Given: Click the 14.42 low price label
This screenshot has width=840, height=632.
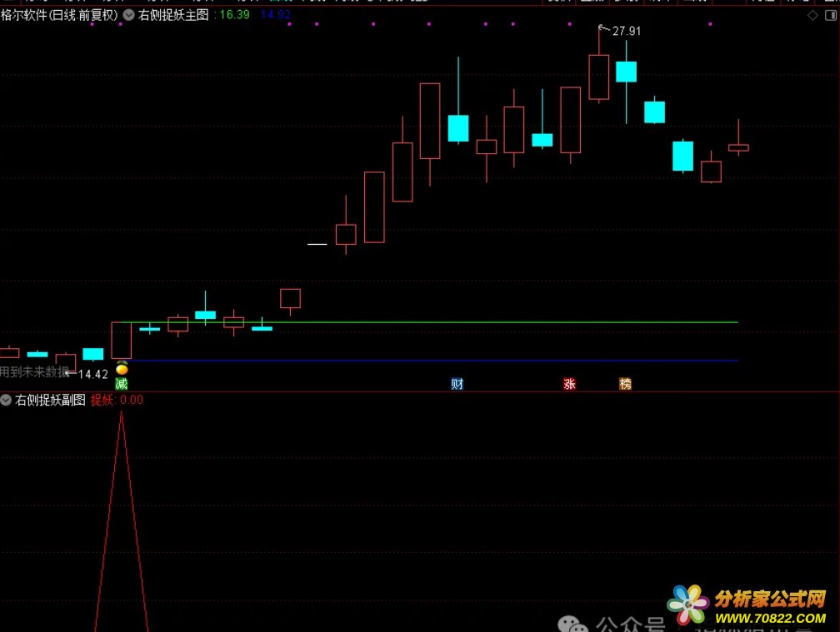Looking at the screenshot, I should pyautogui.click(x=92, y=374).
